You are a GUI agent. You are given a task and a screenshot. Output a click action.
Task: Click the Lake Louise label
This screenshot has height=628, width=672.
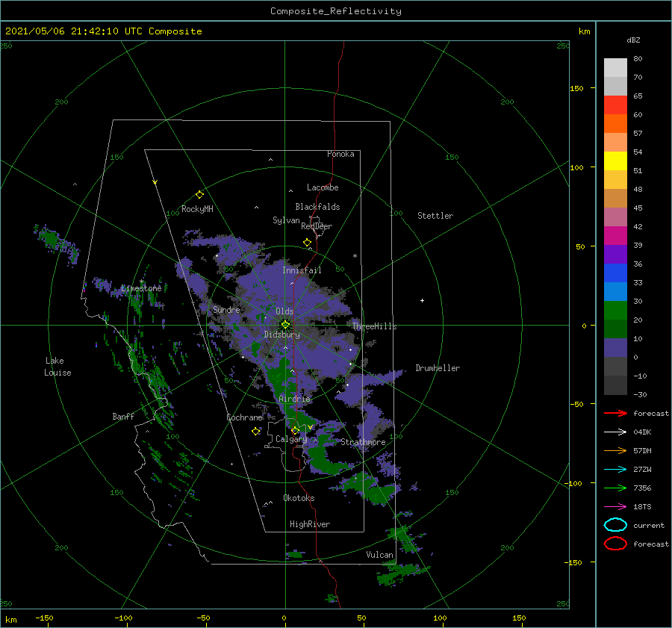[x=57, y=367]
